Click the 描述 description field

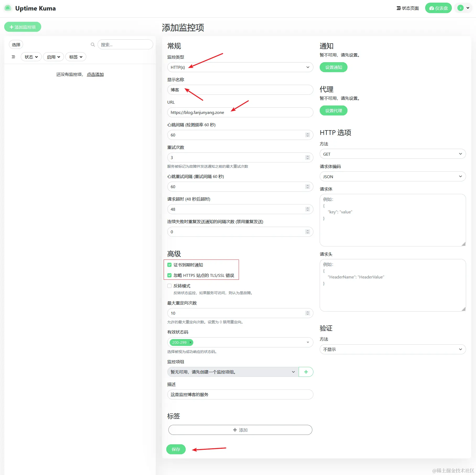[x=240, y=394]
